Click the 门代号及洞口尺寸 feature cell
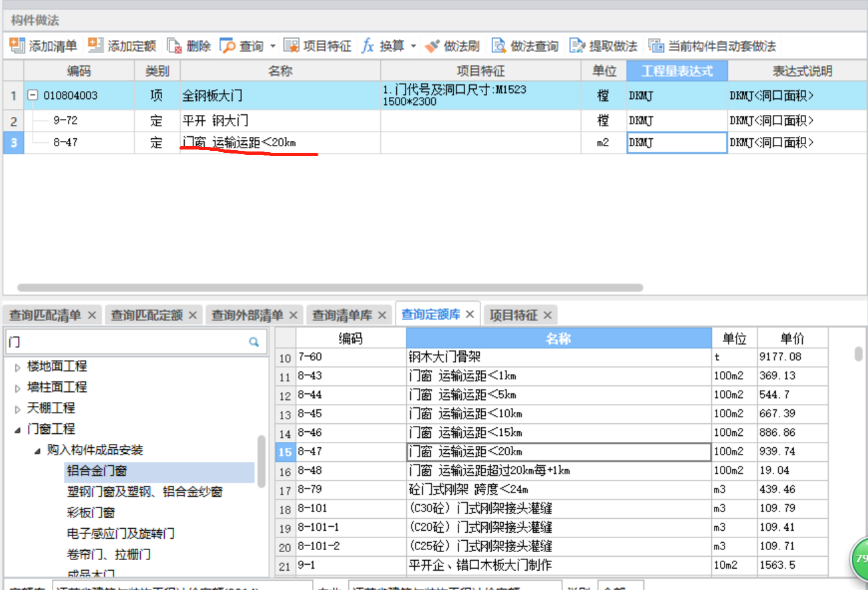 [x=481, y=96]
